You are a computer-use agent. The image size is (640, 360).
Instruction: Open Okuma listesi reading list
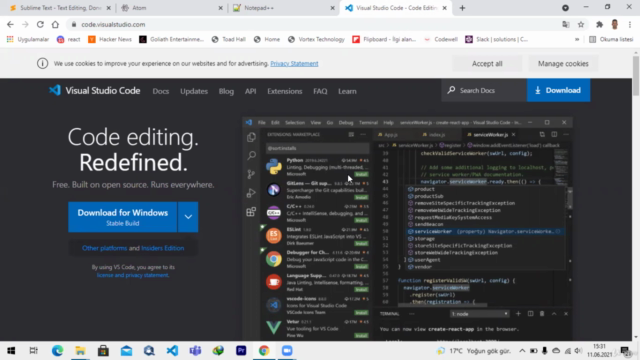[x=611, y=40]
